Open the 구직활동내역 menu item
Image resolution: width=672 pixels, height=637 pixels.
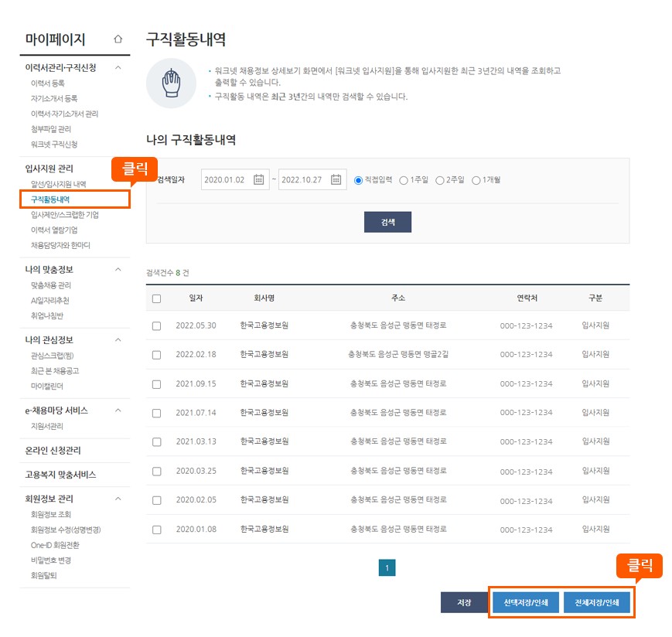click(x=51, y=200)
